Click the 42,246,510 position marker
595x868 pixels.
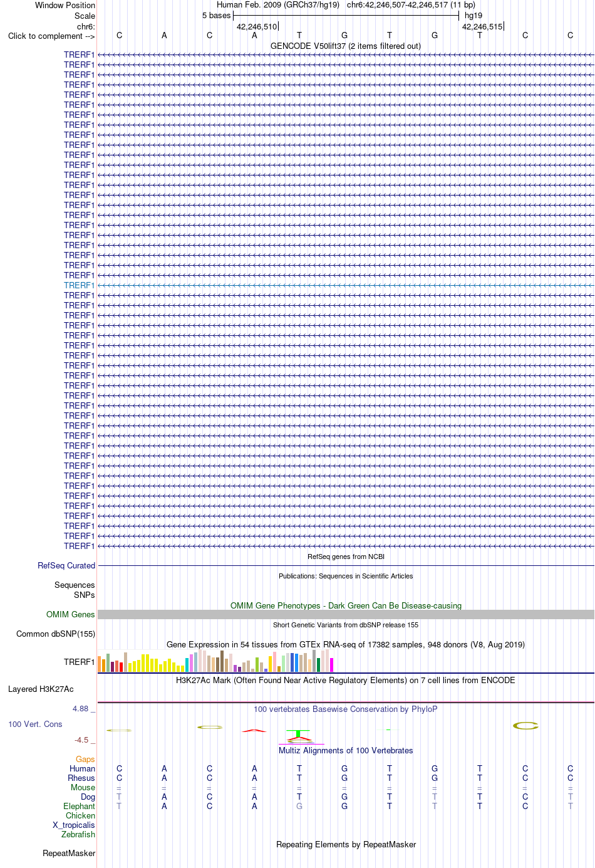(257, 26)
